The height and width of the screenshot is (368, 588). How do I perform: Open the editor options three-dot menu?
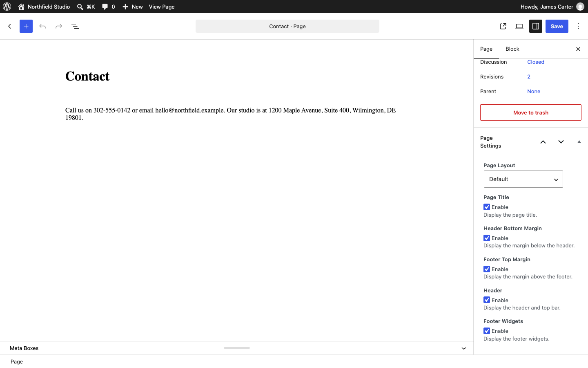(x=578, y=26)
